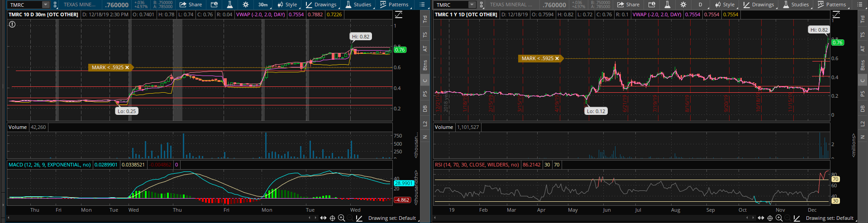Open the news/info card icon on the right chart

tap(652, 5)
